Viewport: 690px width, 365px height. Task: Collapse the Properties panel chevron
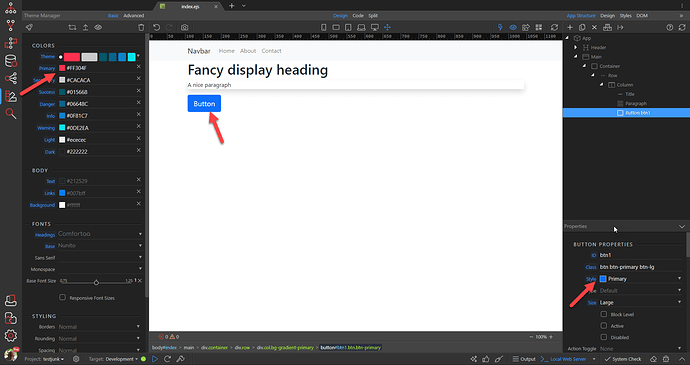[x=682, y=226]
